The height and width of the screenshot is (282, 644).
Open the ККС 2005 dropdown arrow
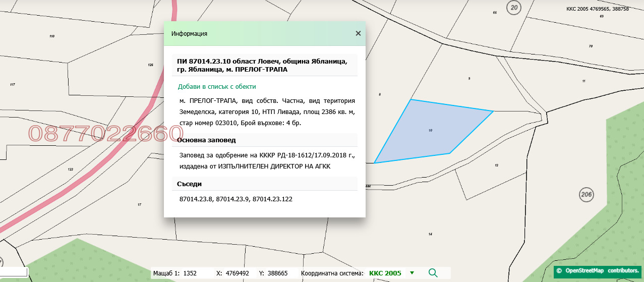412,273
